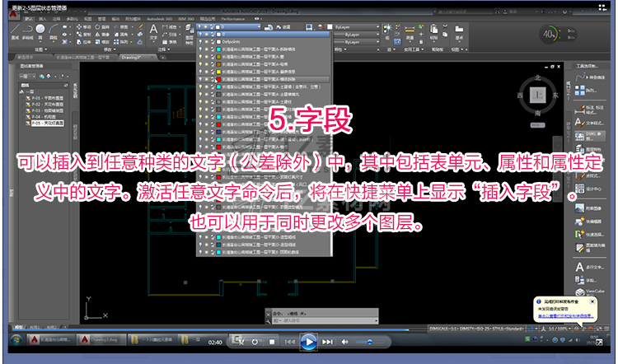This screenshot has height=364, width=618.
Task: Switch to the Autodesk 360 ribbon tab
Action: (159, 18)
